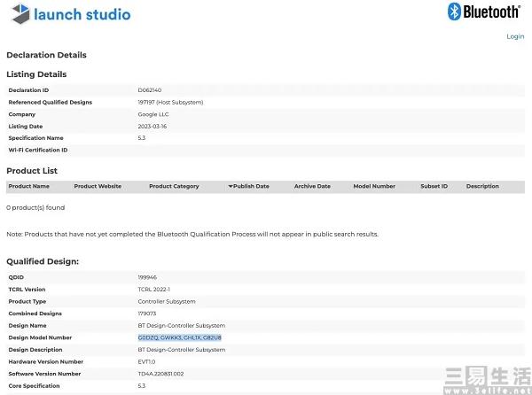Click the Declaration ID label
Image resolution: width=532 pixels, height=395 pixels.
click(28, 90)
